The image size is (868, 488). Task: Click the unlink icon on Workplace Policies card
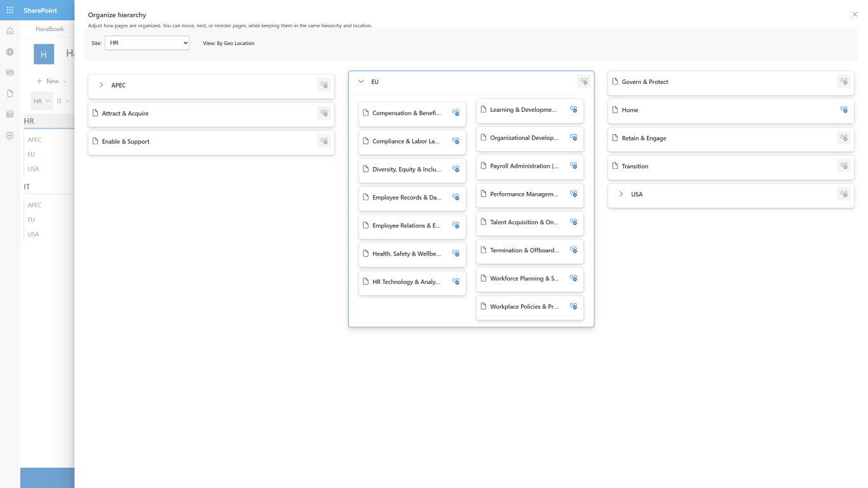pos(573,306)
